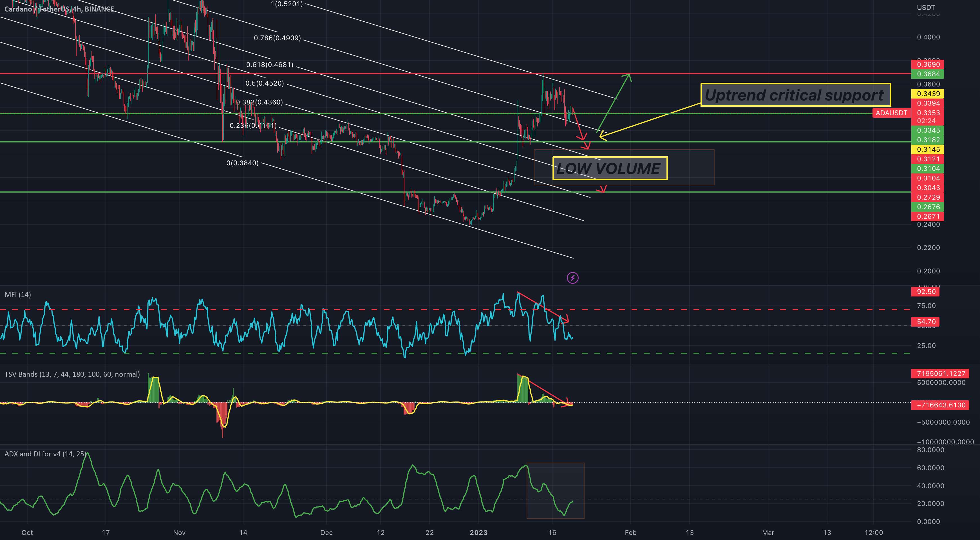Click the yellow 0.3439 price label

click(927, 94)
